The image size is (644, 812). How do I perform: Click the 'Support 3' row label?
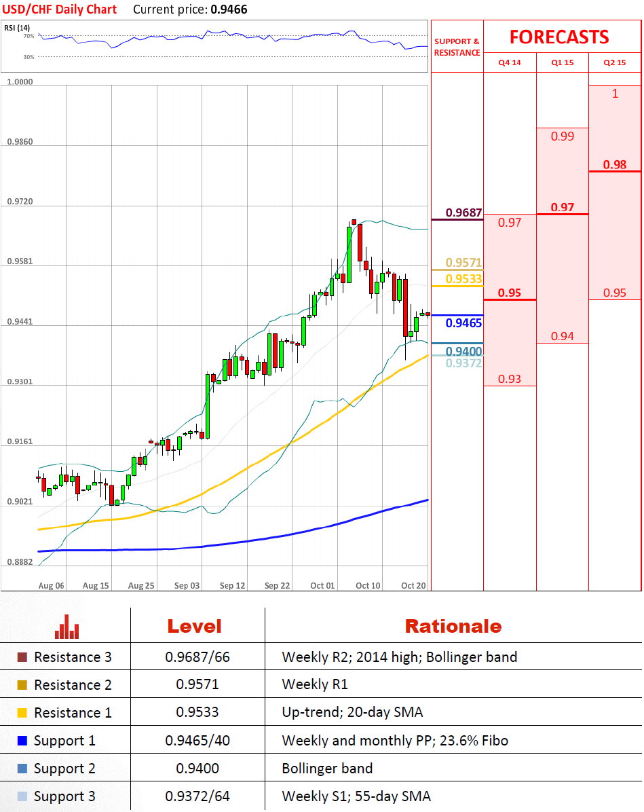click(64, 797)
